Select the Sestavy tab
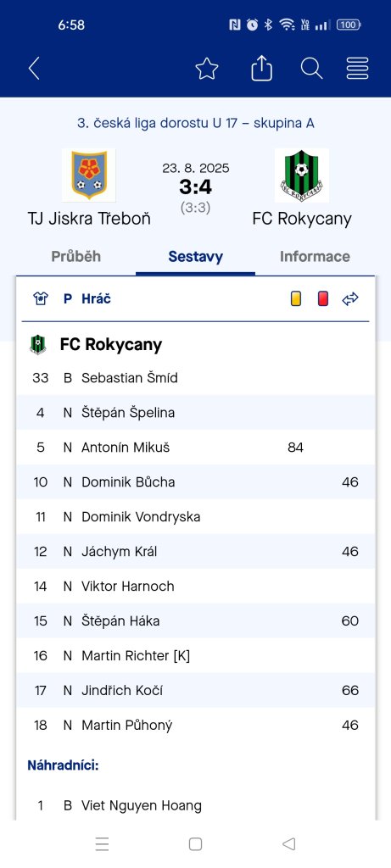 (x=195, y=256)
